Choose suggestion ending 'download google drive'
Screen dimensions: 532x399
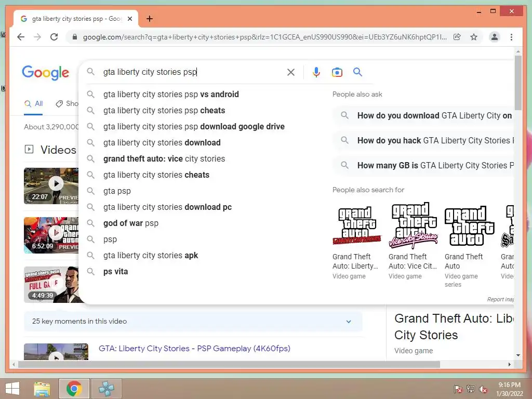[x=194, y=127]
